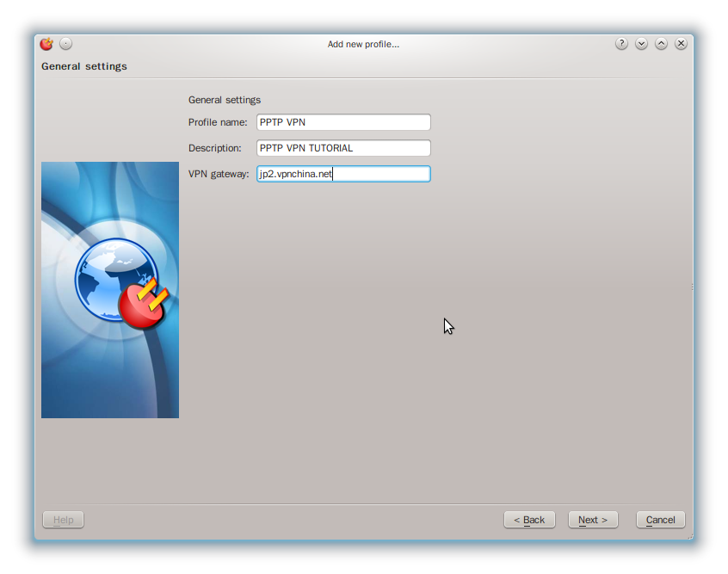This screenshot has width=728, height=574.
Task: Click the round pin button beside app icon
Action: [x=66, y=44]
